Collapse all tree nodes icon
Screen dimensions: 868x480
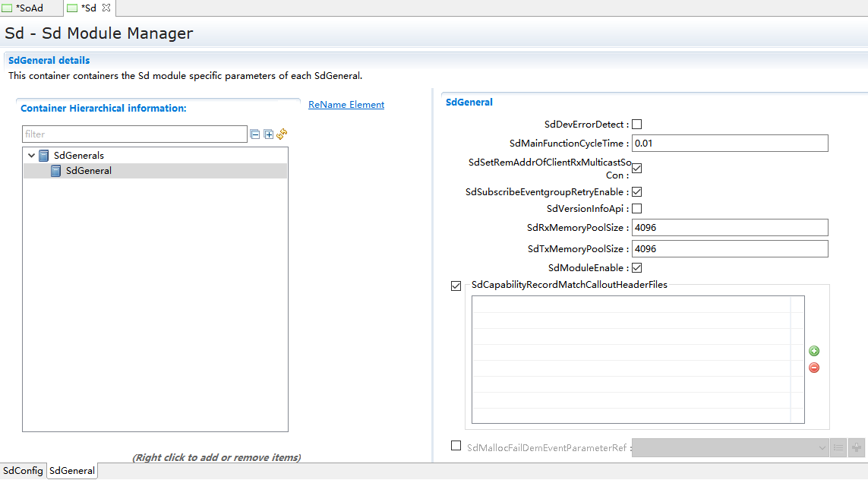[x=255, y=134]
